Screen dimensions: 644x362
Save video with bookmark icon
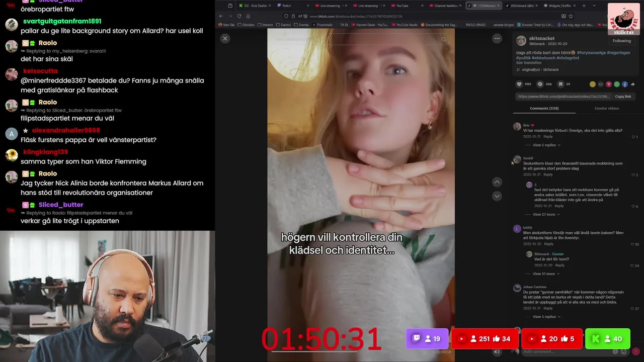560,84
